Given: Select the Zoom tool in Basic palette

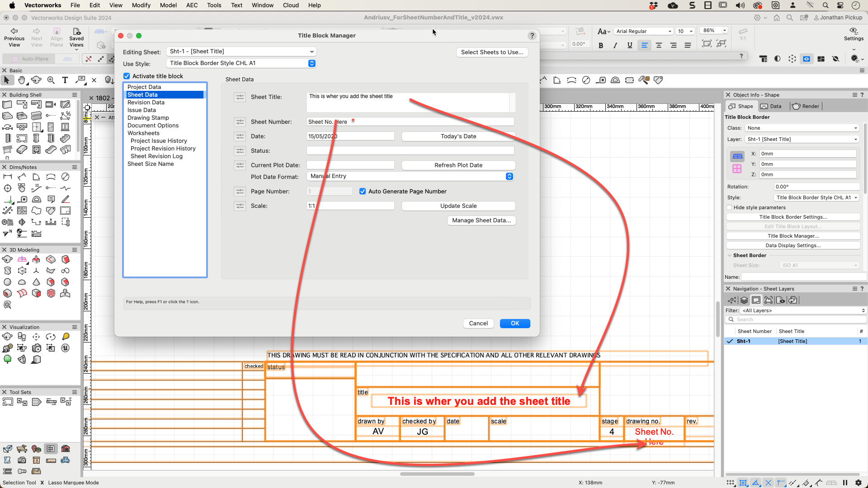Looking at the screenshot, I should pyautogui.click(x=51, y=80).
